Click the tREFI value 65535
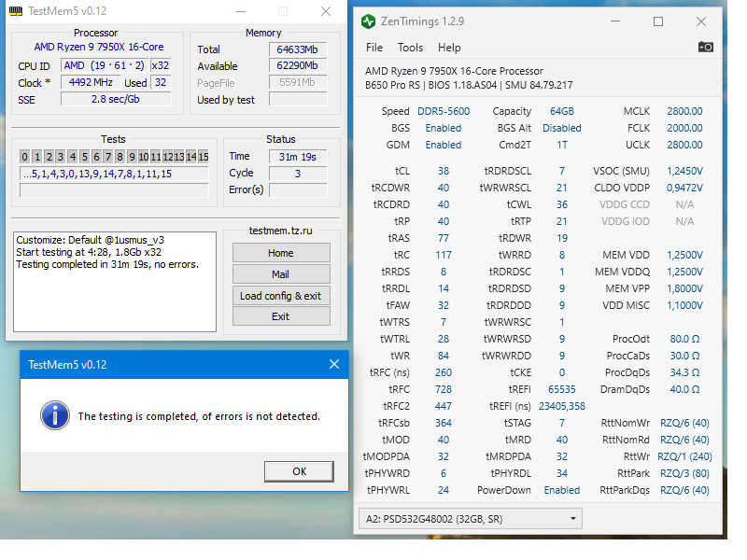Viewport: 747px width, 560px height. click(562, 389)
